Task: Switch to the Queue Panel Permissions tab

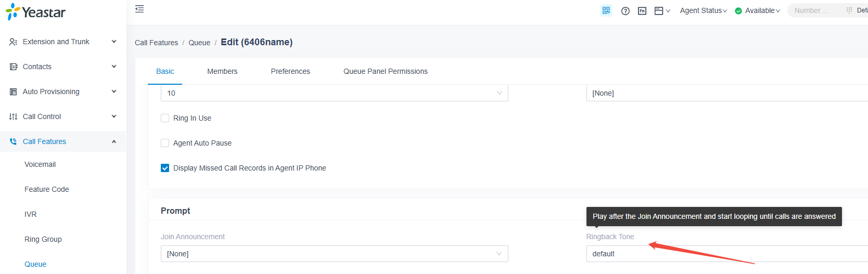Action: tap(386, 71)
